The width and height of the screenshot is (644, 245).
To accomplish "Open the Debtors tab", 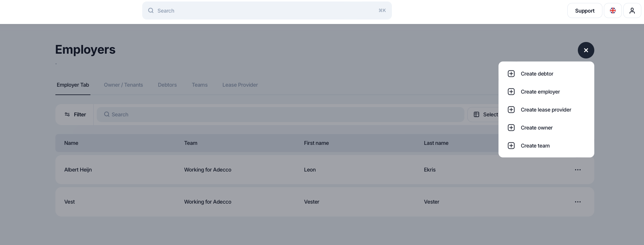I will tap(167, 85).
